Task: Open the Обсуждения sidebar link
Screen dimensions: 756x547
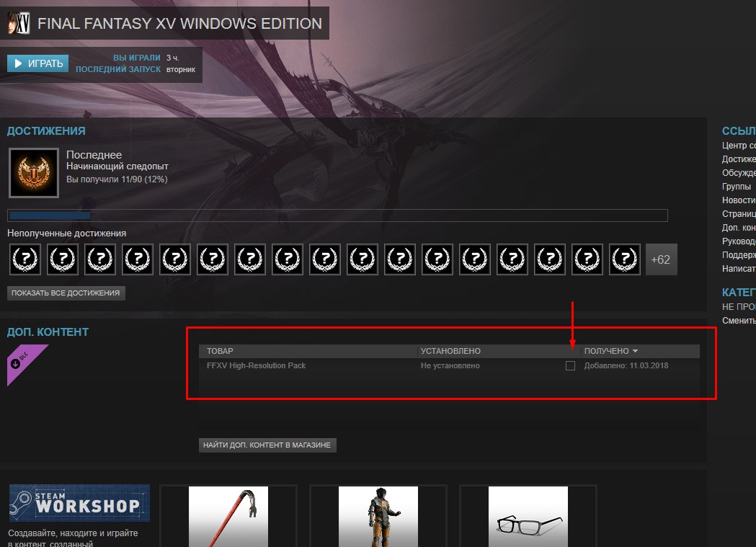Action: pyautogui.click(x=739, y=173)
